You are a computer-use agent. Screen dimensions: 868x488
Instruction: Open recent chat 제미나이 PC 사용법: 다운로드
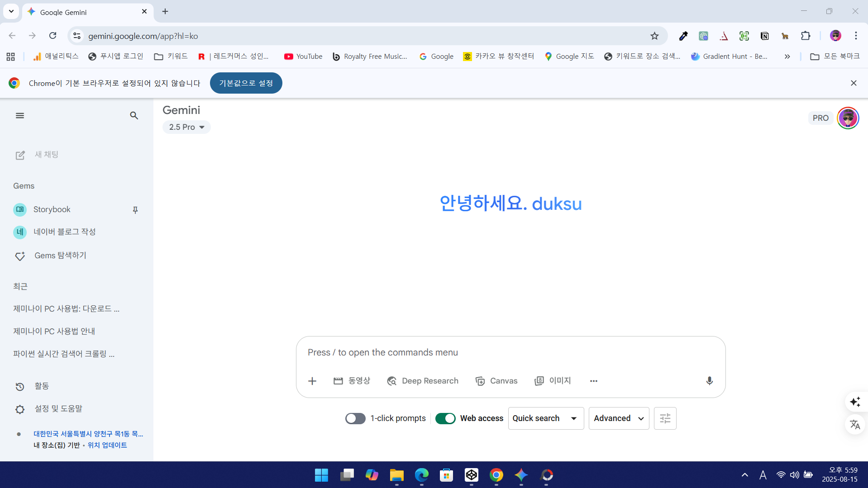point(67,308)
